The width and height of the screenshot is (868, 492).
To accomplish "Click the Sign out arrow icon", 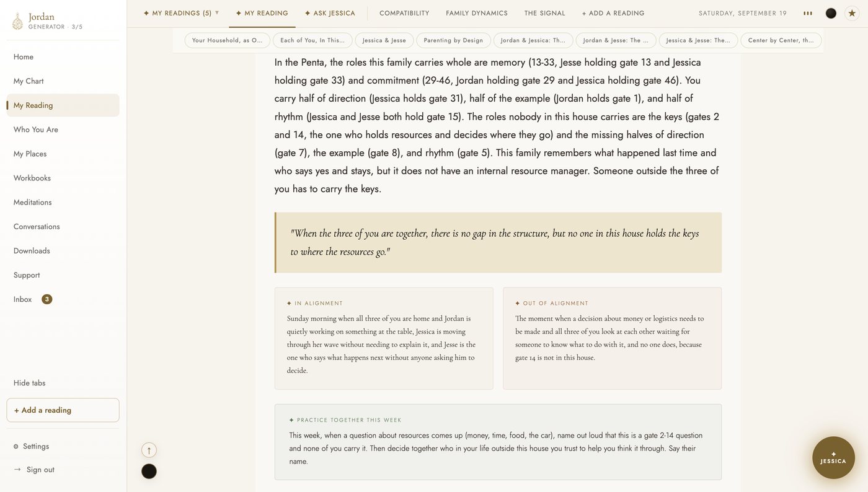I will pyautogui.click(x=17, y=470).
